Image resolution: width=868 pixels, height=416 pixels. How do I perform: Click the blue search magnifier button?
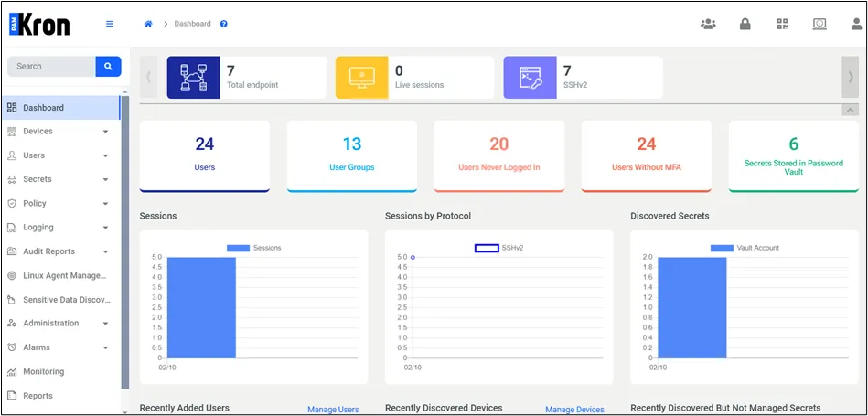click(x=108, y=67)
